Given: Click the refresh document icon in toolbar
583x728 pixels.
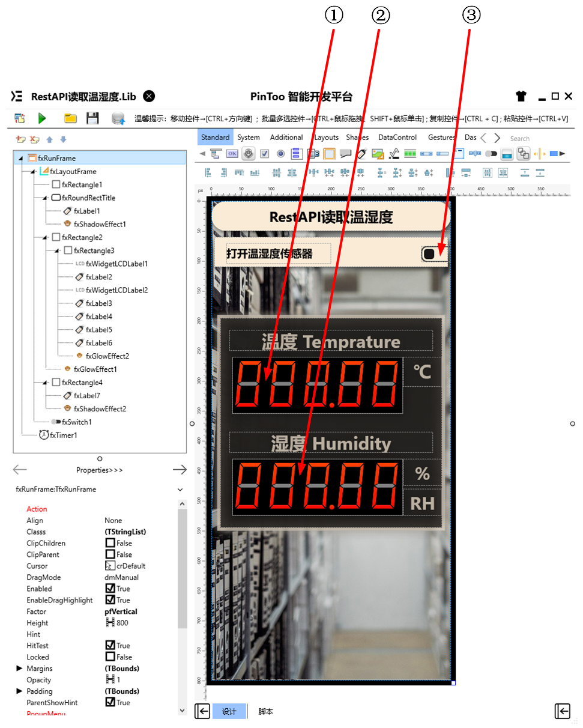Looking at the screenshot, I should [20, 118].
